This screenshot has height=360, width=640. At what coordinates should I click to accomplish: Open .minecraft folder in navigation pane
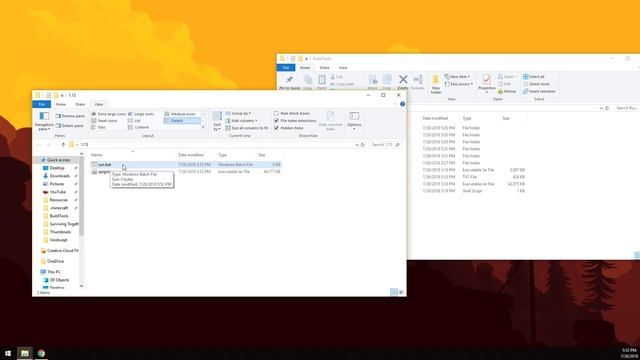(59, 208)
